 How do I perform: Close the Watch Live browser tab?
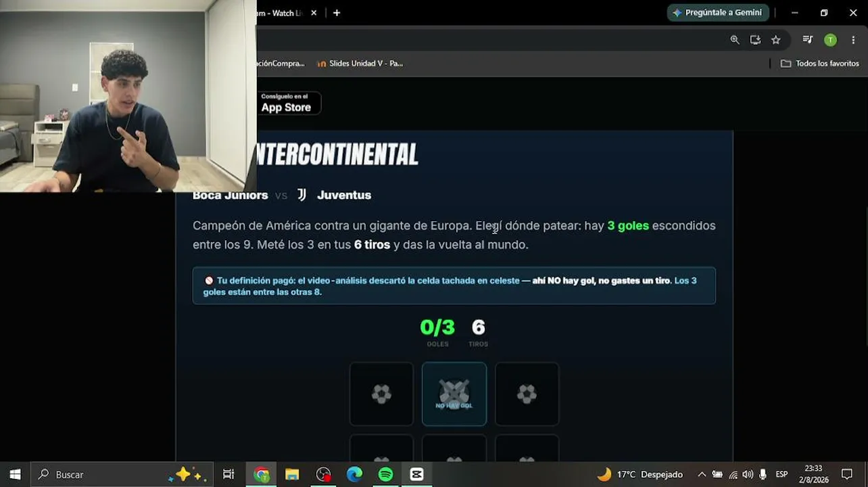pyautogui.click(x=314, y=13)
